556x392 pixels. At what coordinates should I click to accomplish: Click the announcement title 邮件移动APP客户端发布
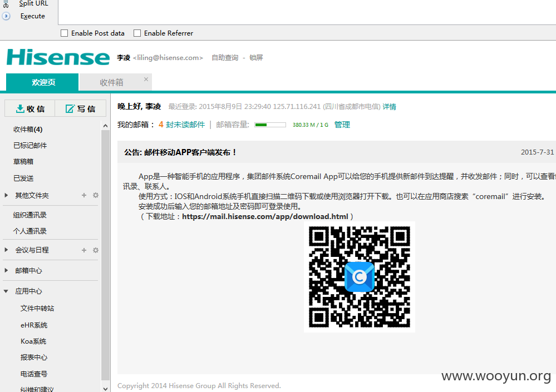point(180,152)
